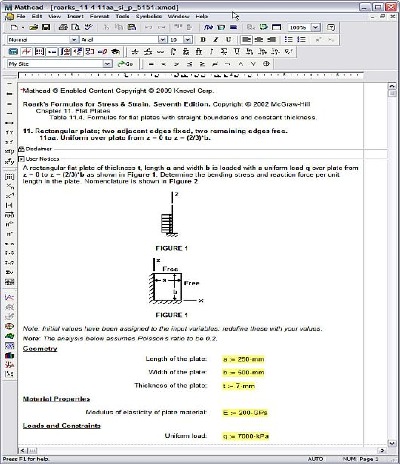Open the Font dropdown showing Arial
This screenshot has width=400, height=464.
click(x=162, y=40)
